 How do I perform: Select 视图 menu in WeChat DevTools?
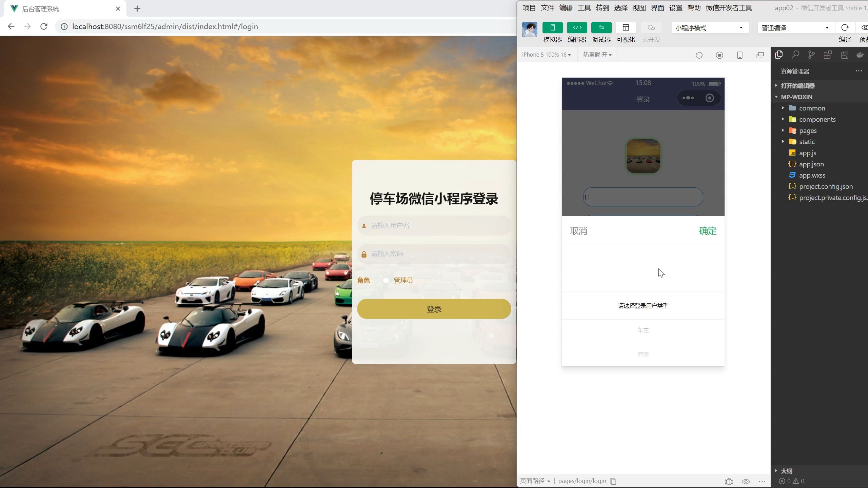click(x=638, y=7)
